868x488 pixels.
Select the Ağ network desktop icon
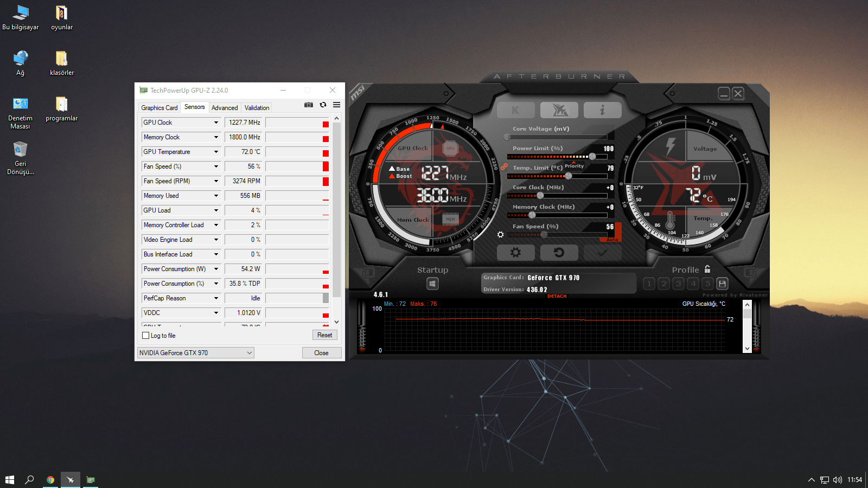(21, 63)
